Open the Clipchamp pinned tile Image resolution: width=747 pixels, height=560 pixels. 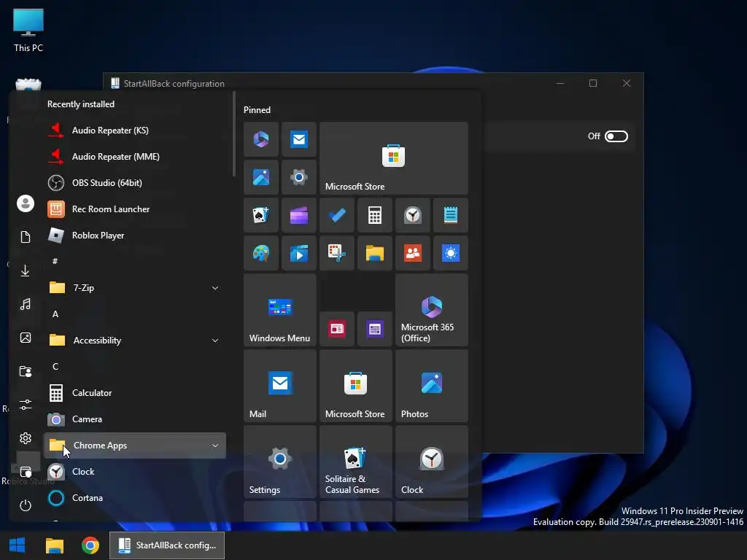[298, 215]
